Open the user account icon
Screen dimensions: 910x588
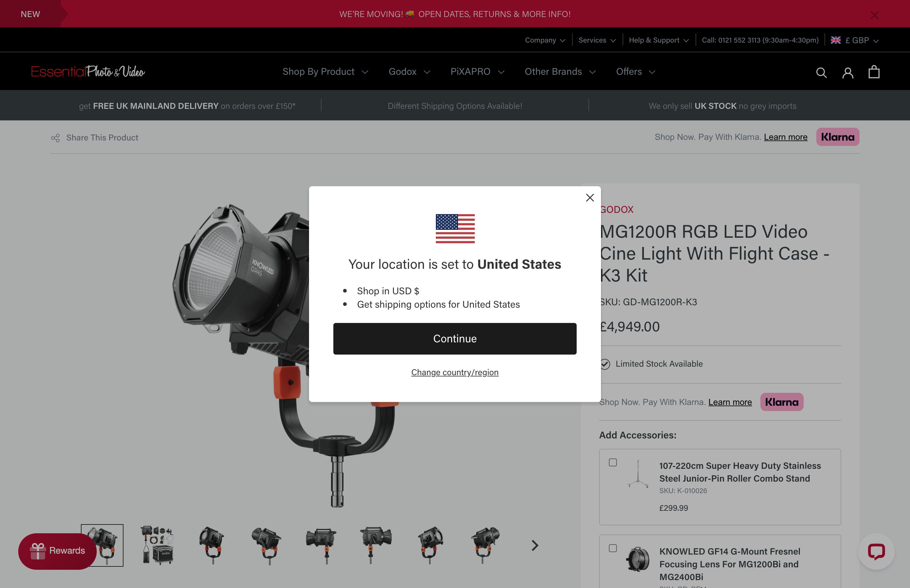click(x=848, y=73)
